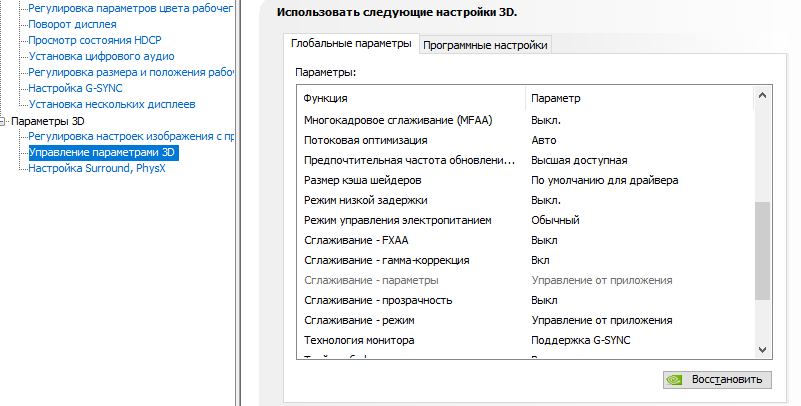Click the settings list scrollbar thumb
The width and height of the screenshot is (801, 406).
(x=762, y=251)
